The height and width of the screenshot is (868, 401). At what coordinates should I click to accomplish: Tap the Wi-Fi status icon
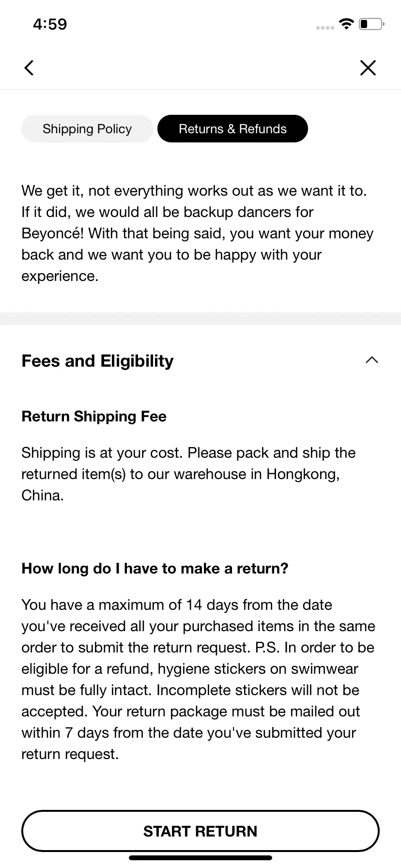pyautogui.click(x=346, y=24)
